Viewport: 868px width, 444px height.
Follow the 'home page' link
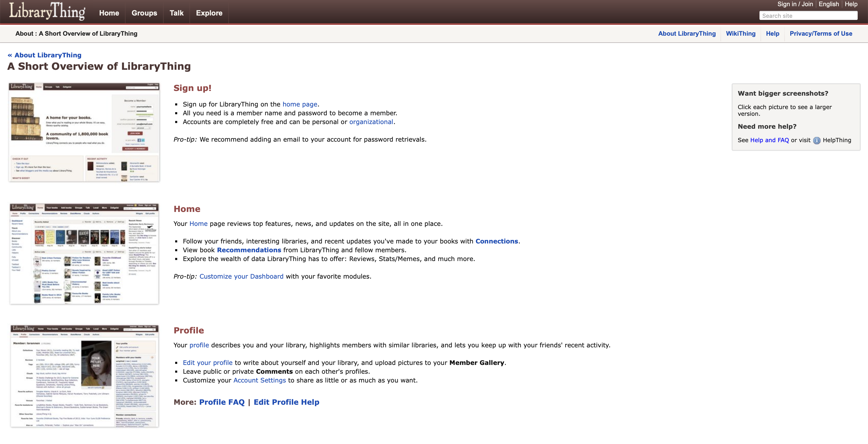[300, 104]
